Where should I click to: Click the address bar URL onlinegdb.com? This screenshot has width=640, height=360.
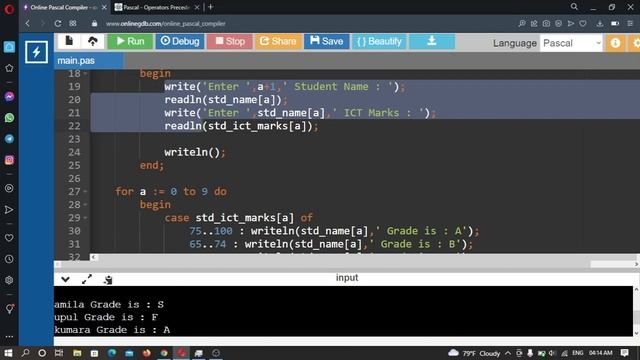pos(166,24)
